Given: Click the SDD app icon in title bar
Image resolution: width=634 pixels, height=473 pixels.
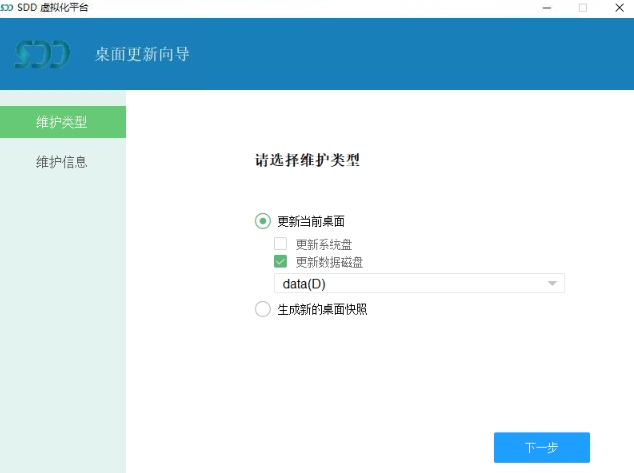Looking at the screenshot, I should [x=7, y=7].
